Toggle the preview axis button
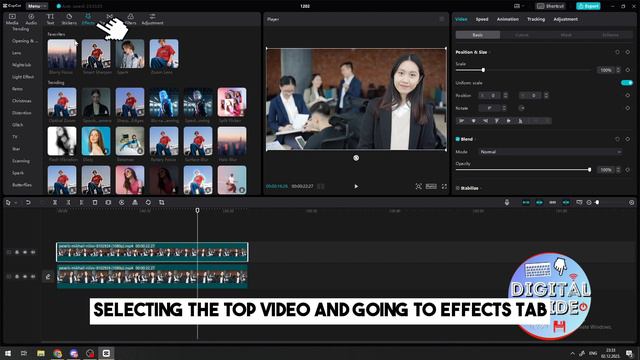 [566, 202]
